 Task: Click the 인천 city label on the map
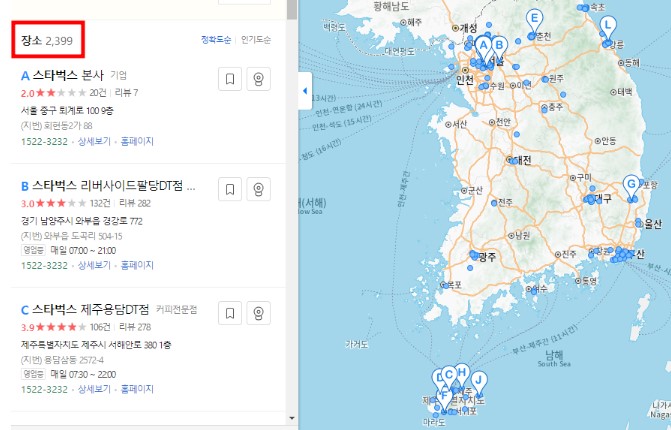(465, 80)
